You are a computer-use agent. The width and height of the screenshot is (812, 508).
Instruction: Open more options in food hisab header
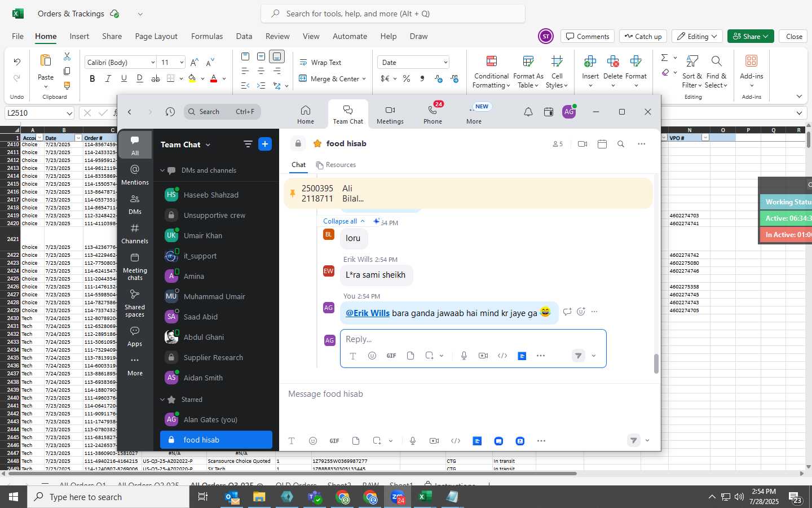(x=641, y=144)
